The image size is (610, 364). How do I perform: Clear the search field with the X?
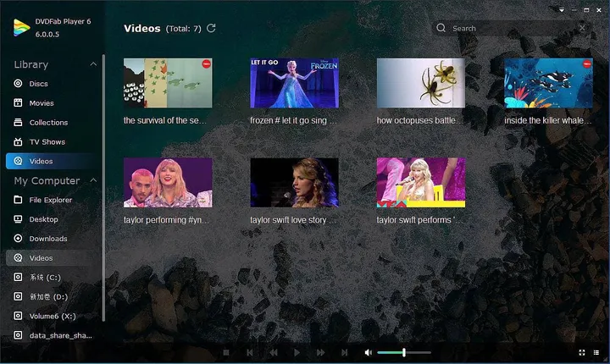582,28
